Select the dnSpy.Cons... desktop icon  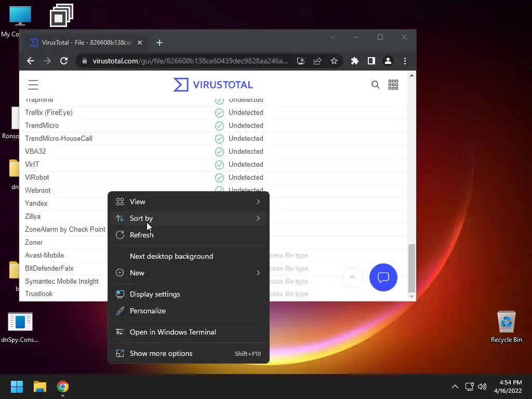tap(20, 327)
